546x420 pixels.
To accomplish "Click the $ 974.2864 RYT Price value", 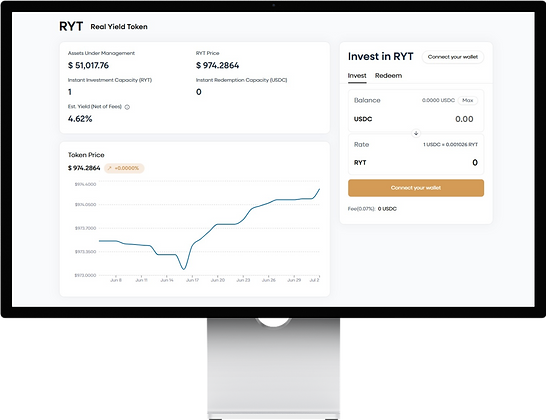I will tap(218, 65).
